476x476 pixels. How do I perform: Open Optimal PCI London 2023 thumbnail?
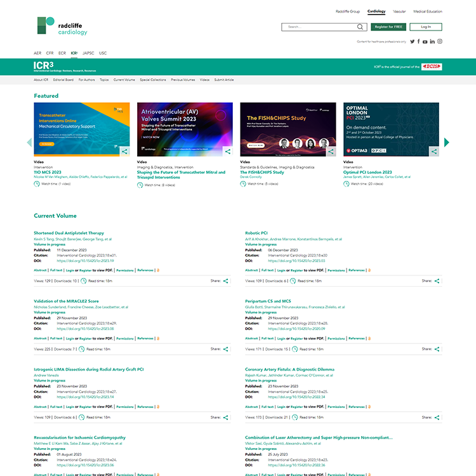pyautogui.click(x=391, y=129)
